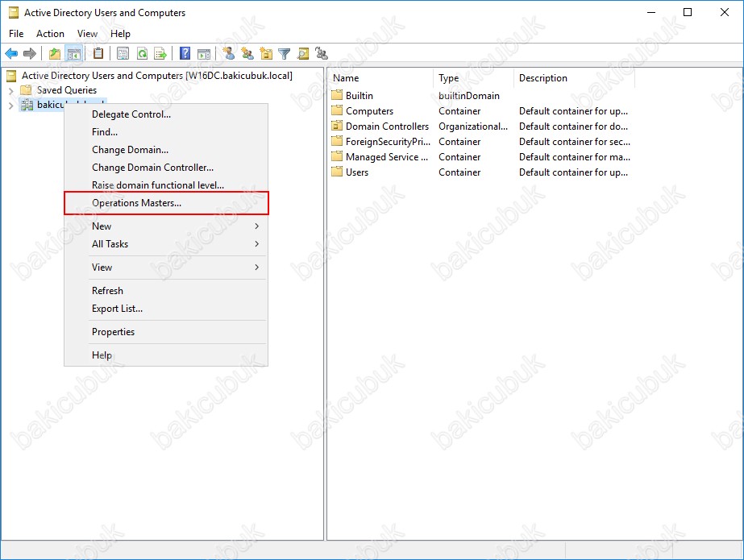Viewport: 744px width, 560px height.
Task: Click the clipboard toolbar icon
Action: (98, 53)
